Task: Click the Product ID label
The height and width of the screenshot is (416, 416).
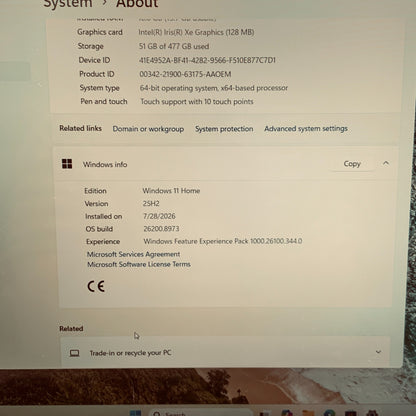Action: click(x=97, y=74)
